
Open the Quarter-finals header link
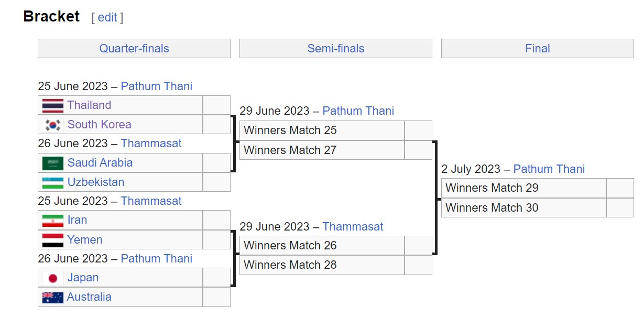pos(134,49)
